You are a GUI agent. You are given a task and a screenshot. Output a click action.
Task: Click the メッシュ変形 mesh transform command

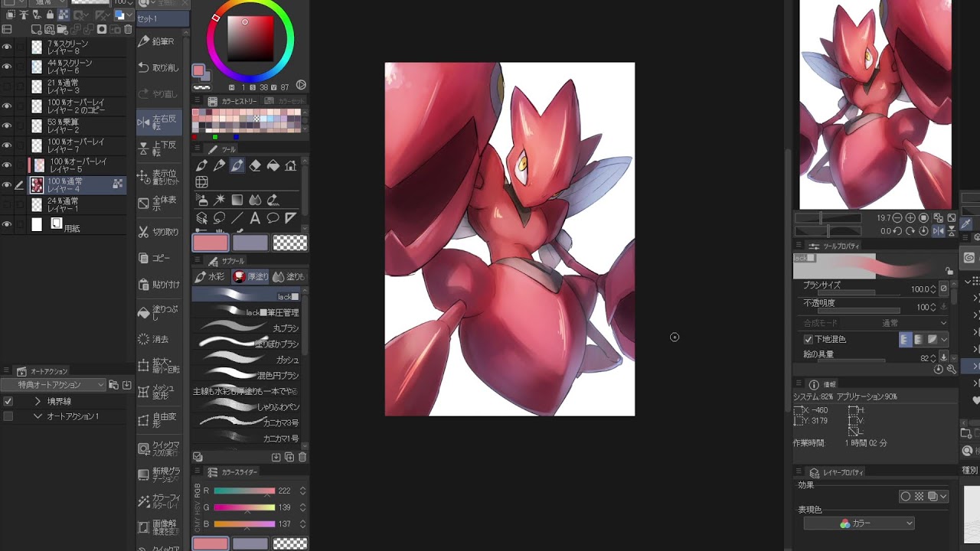pos(158,392)
